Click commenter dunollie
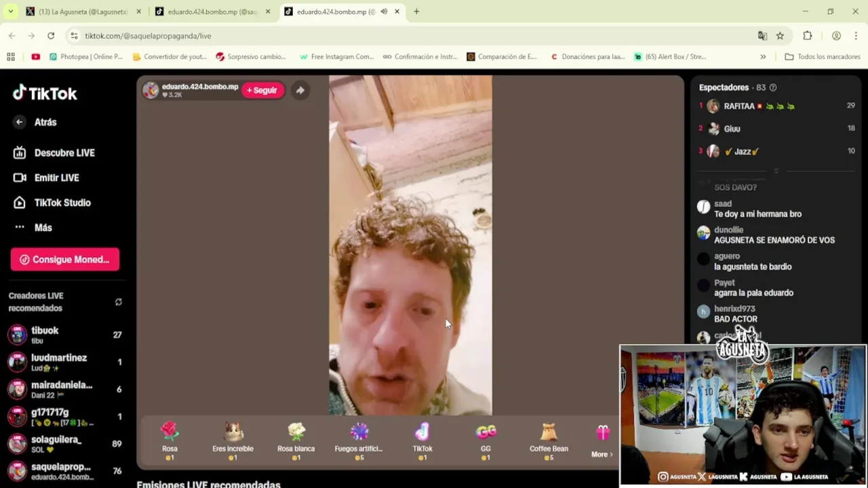This screenshot has height=488, width=868. click(x=728, y=230)
